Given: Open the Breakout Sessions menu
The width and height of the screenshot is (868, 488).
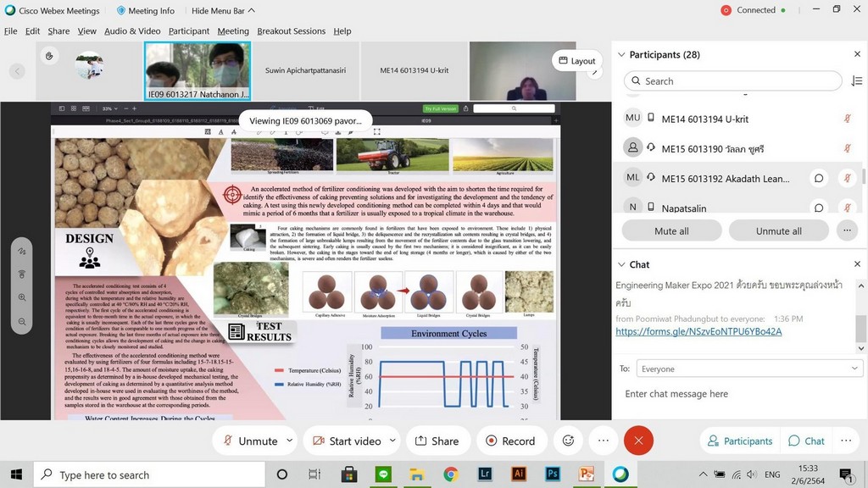Looking at the screenshot, I should tap(291, 31).
